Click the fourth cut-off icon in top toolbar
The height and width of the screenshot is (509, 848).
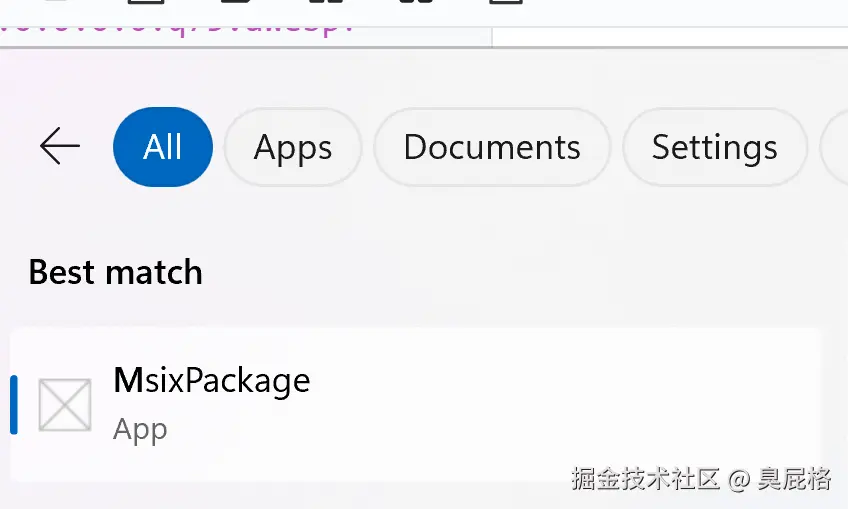[326, 2]
